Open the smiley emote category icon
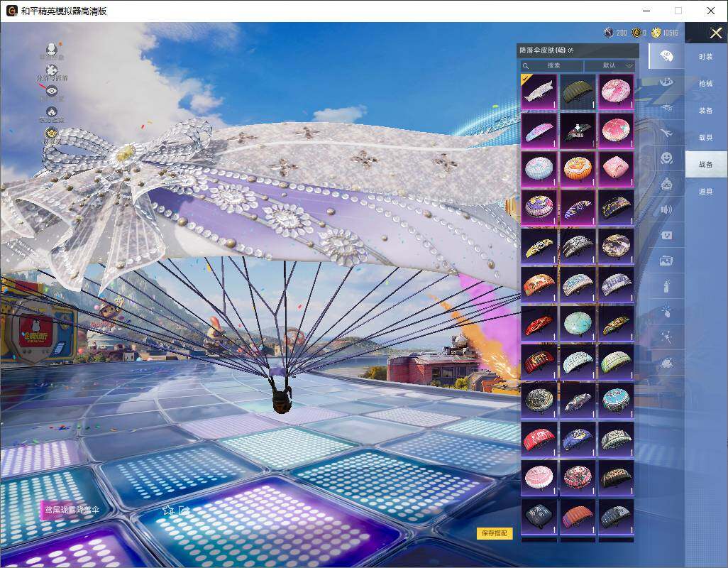728x568 pixels. tap(666, 158)
